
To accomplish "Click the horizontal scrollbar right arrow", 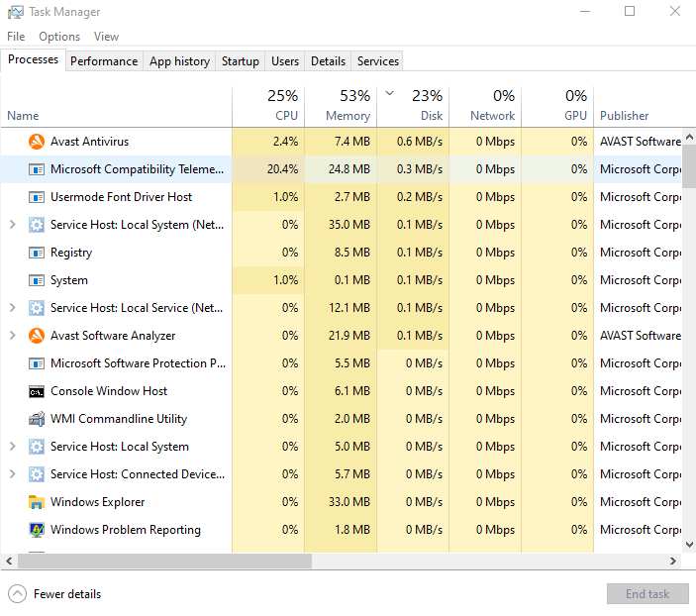I will click(673, 561).
